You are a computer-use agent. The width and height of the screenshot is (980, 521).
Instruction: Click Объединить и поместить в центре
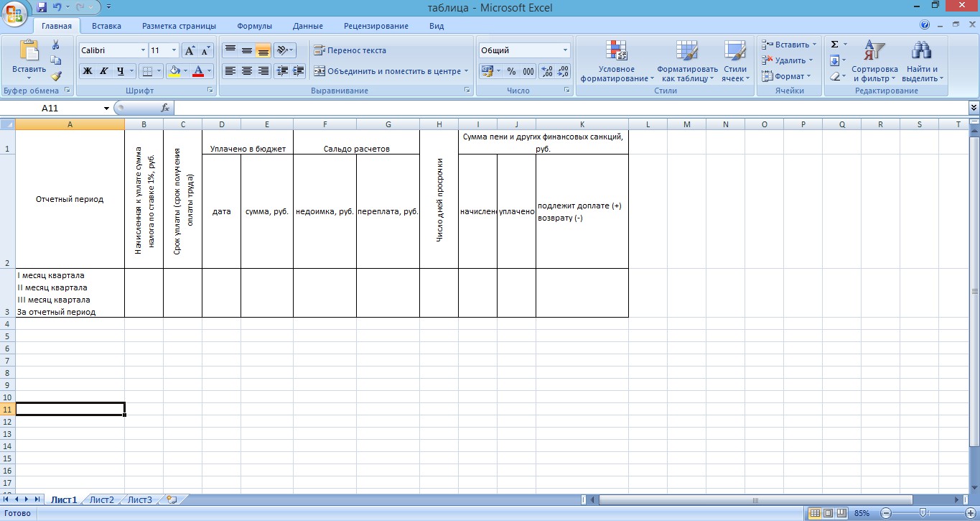coord(387,71)
